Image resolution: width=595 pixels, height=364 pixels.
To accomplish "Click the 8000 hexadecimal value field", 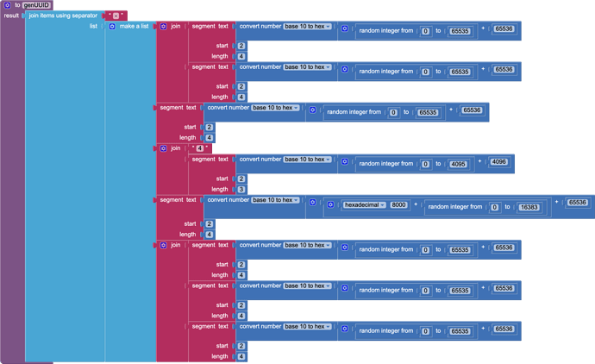I will [x=399, y=205].
